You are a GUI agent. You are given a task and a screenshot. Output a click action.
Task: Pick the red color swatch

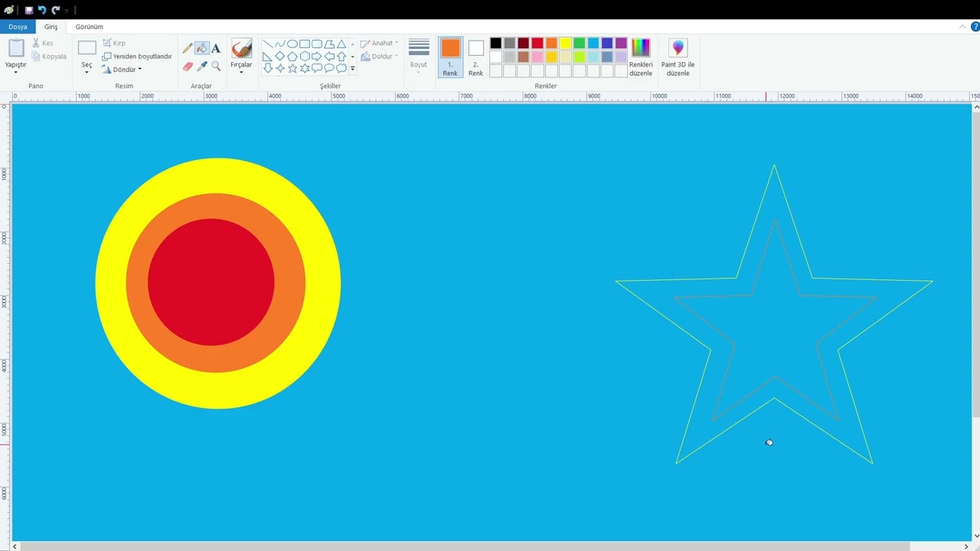click(537, 44)
